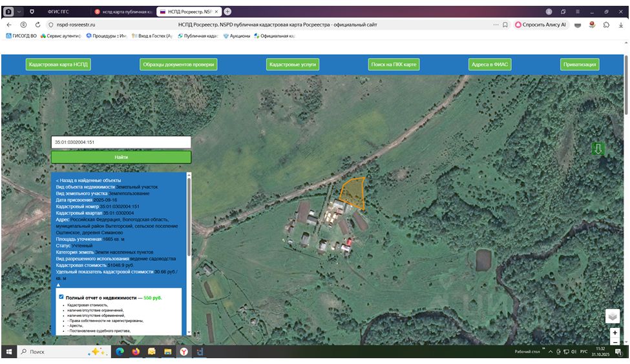
Task: Open the Официальная ка bookmark
Action: [275, 35]
